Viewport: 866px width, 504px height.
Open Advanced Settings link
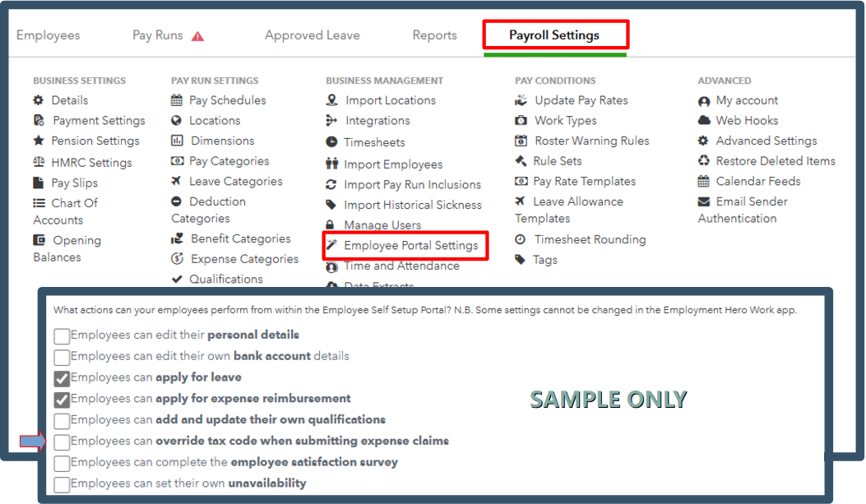point(766,141)
